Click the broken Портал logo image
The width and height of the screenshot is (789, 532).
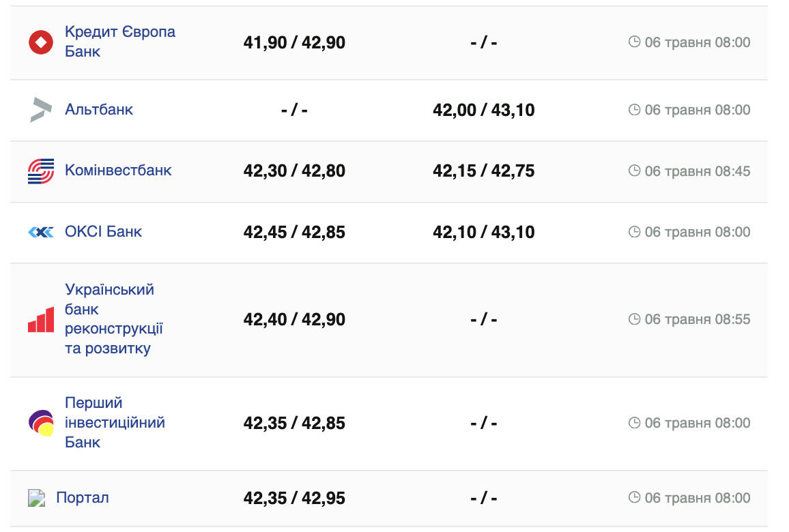click(x=36, y=498)
